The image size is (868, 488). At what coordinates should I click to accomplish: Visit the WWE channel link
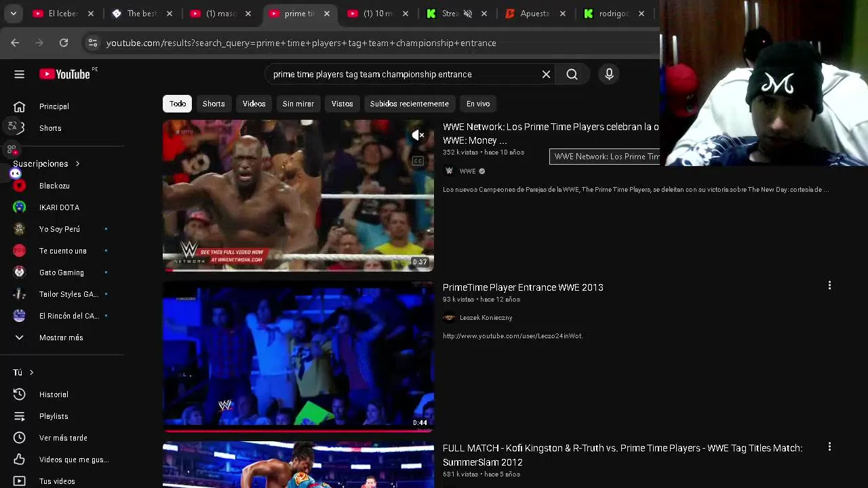pyautogui.click(x=468, y=171)
